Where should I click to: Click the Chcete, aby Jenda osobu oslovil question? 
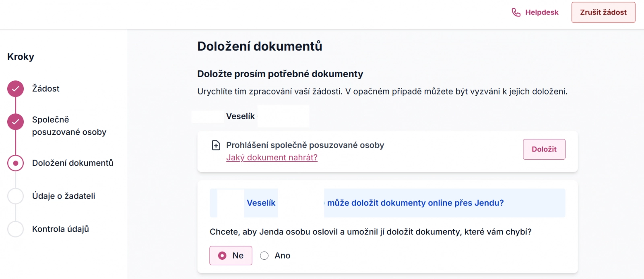pyautogui.click(x=371, y=232)
